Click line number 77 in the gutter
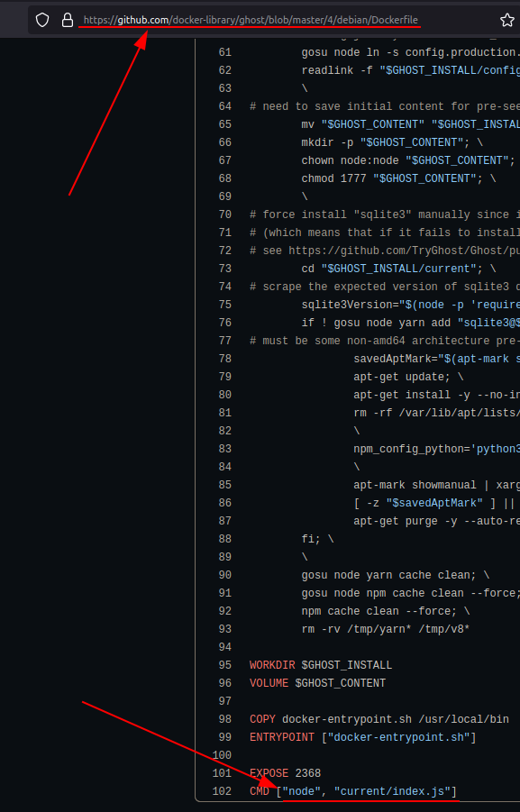The width and height of the screenshot is (520, 812). point(224,341)
